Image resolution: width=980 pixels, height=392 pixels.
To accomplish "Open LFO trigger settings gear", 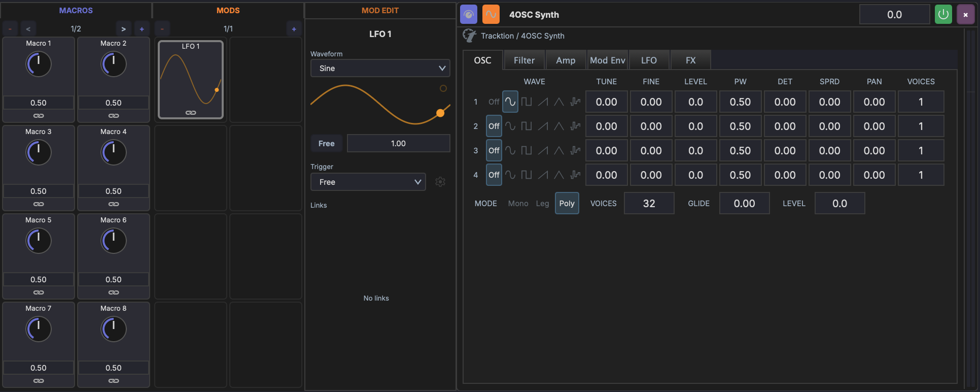I will tap(440, 182).
